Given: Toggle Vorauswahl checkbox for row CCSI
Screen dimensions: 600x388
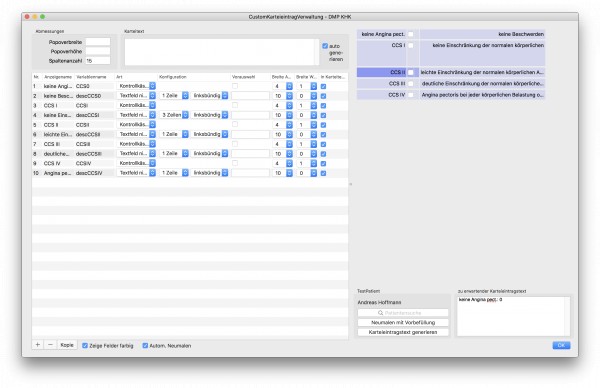Looking at the screenshot, I should [235, 105].
